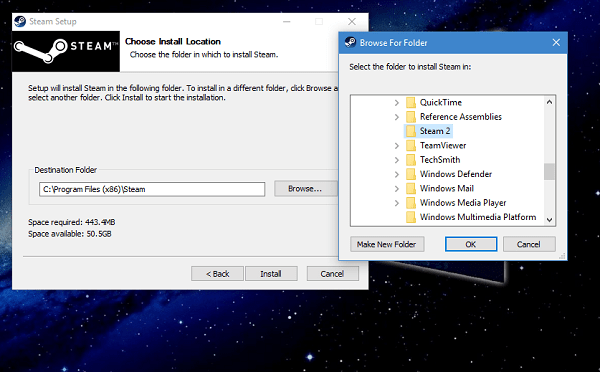Screen dimensions: 600x372
Task: Select the Windows Media Player folder name
Action: coord(463,203)
